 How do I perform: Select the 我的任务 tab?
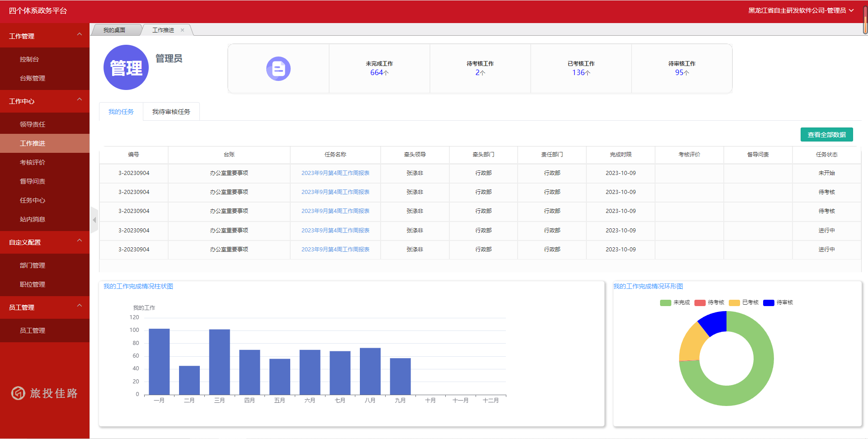[x=121, y=112]
